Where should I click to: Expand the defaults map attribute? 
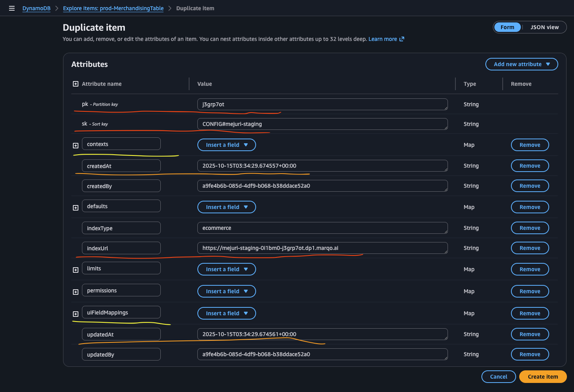[76, 208]
